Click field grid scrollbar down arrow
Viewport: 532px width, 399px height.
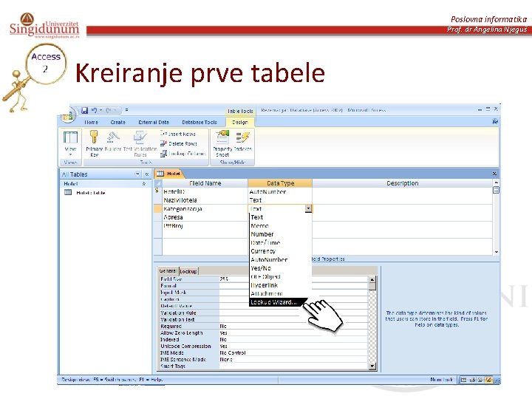tap(496, 252)
